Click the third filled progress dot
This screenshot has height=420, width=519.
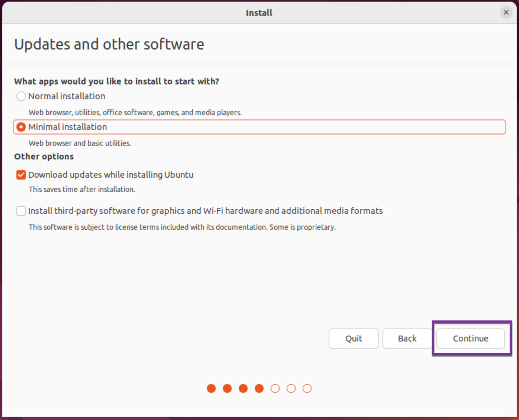click(x=243, y=388)
